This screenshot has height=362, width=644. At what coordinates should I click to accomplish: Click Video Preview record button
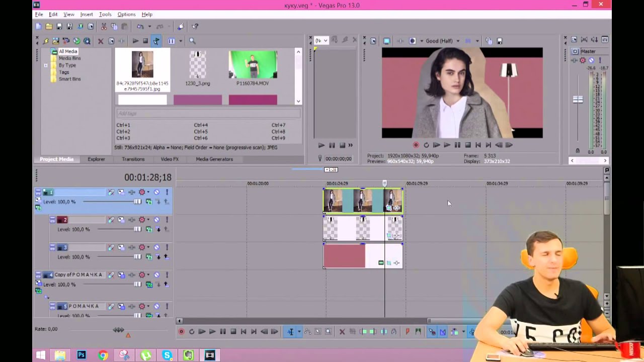[416, 145]
